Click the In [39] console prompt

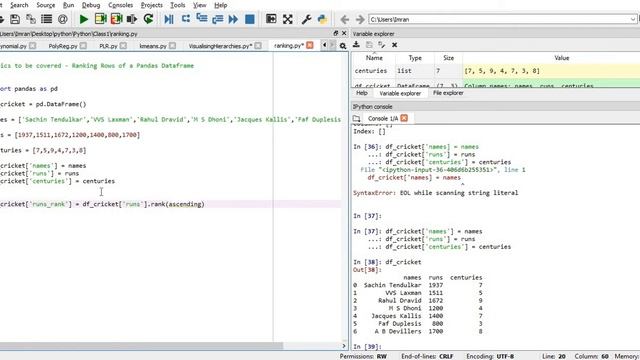coord(367,347)
